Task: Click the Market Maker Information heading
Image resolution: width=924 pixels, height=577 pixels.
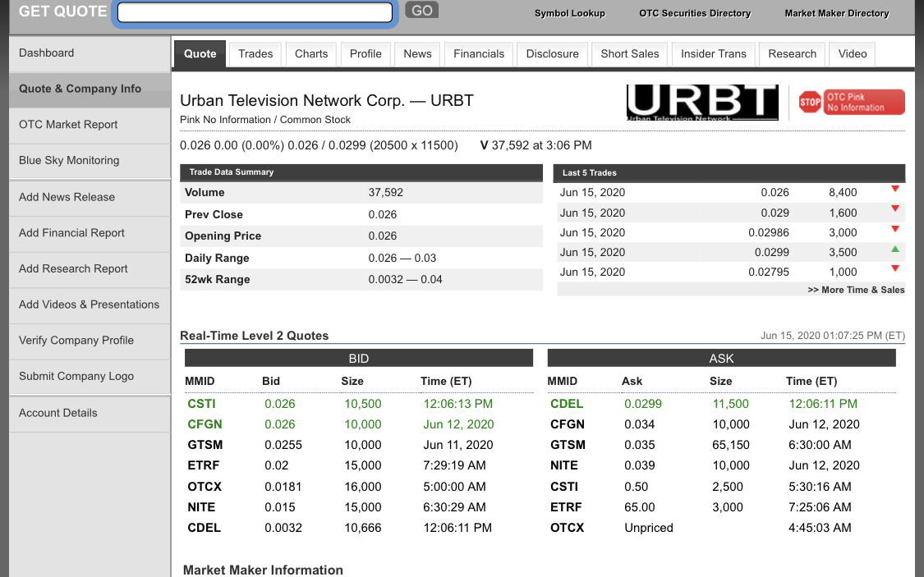Action: point(263,570)
